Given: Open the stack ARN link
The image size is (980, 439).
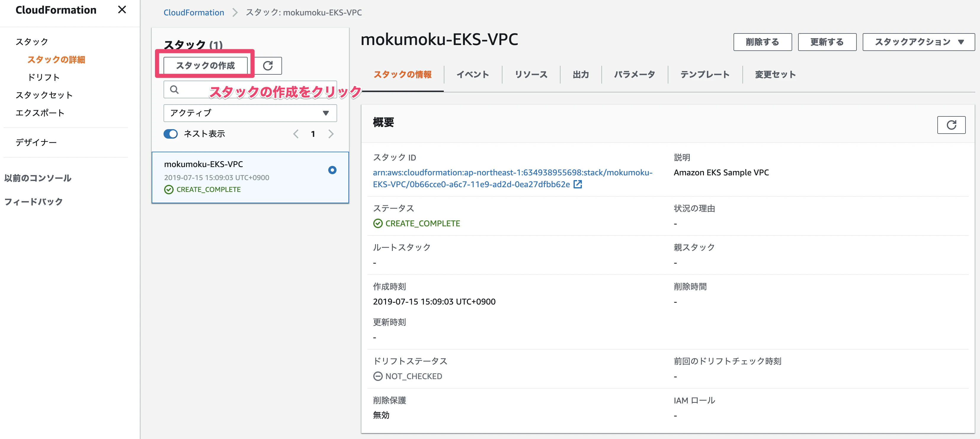Looking at the screenshot, I should [x=513, y=178].
